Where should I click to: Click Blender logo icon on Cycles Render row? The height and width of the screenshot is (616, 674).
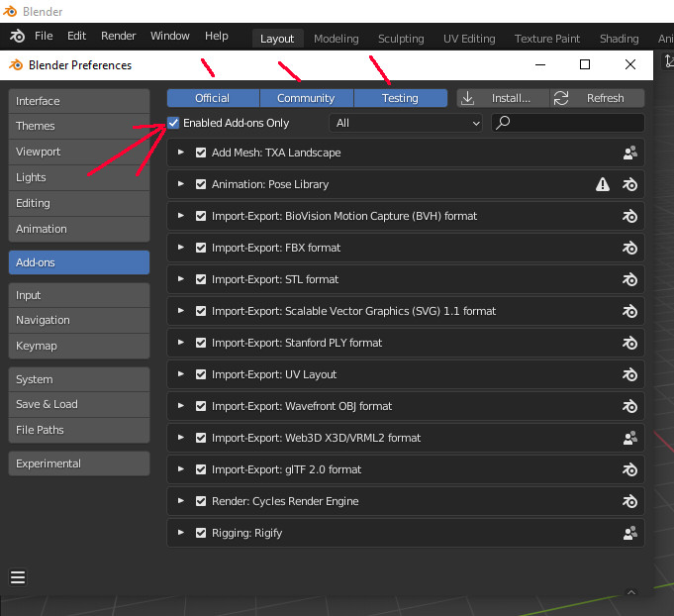point(630,501)
